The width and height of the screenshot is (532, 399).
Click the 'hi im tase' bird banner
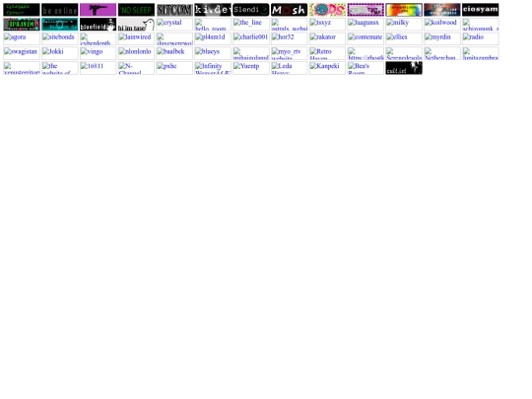pyautogui.click(x=136, y=25)
